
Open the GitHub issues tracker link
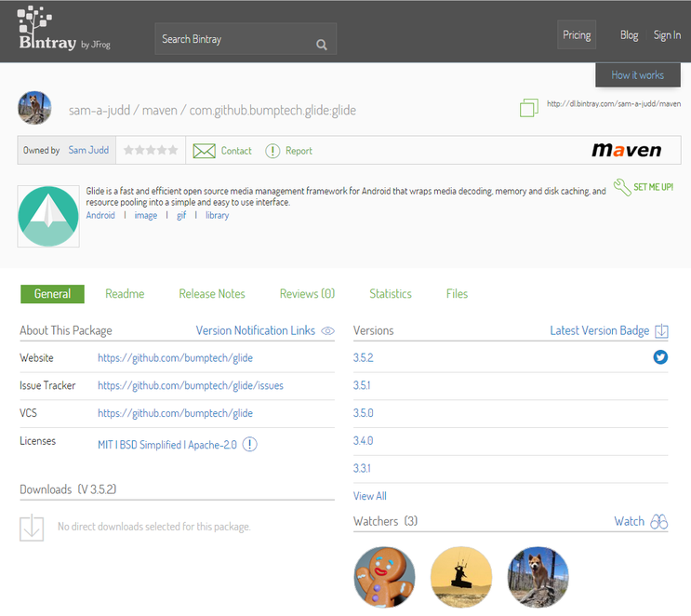tap(190, 385)
